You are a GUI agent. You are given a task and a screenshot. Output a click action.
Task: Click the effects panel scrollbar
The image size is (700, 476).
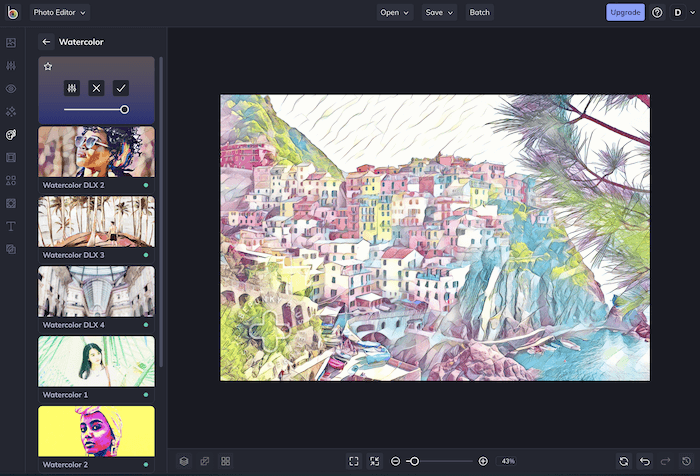(161, 212)
